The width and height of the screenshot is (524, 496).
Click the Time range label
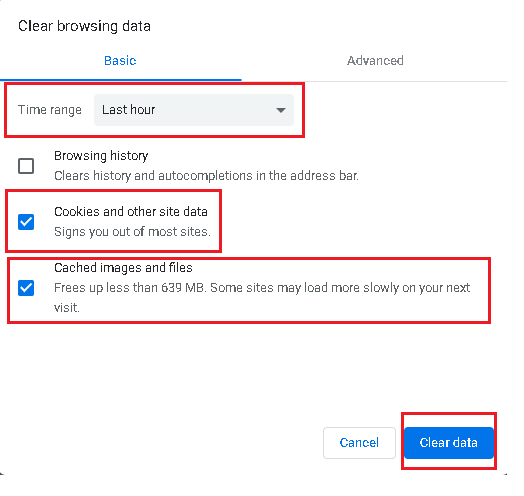pos(50,110)
